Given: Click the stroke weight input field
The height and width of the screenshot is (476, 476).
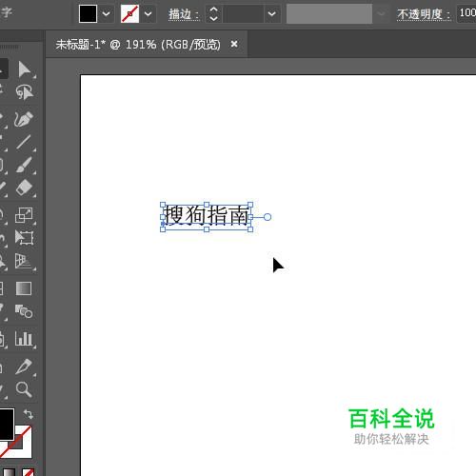Looking at the screenshot, I should pos(243,14).
